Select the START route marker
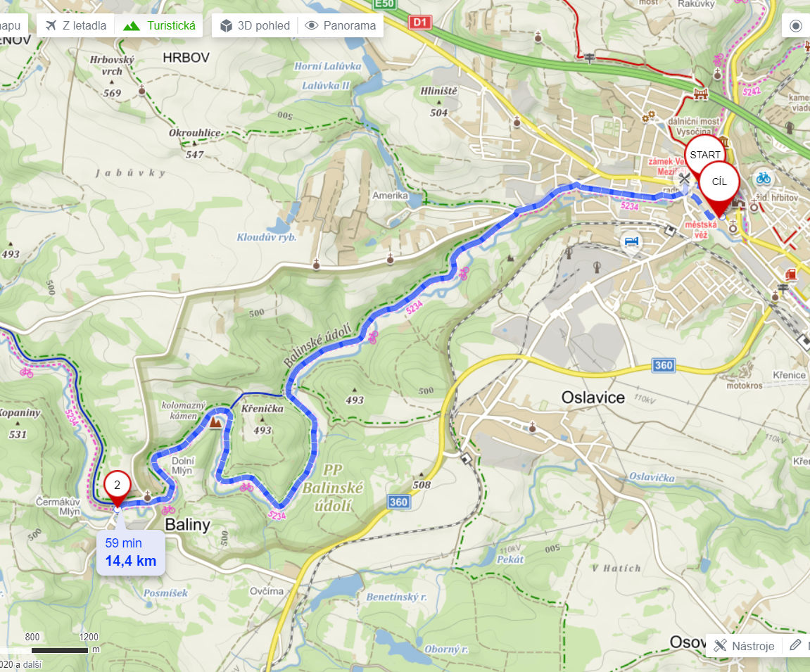Image resolution: width=810 pixels, height=672 pixels. [704, 155]
